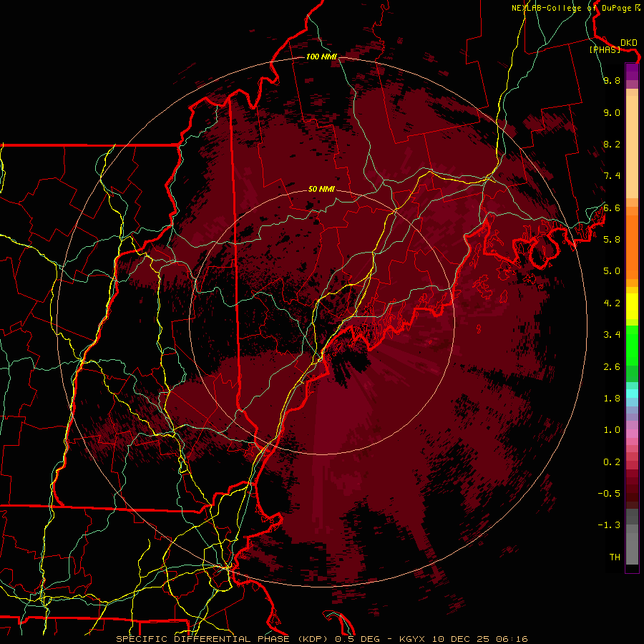The width and height of the screenshot is (644, 644).
Task: Click the 5.0 scale value
Action: (x=612, y=271)
